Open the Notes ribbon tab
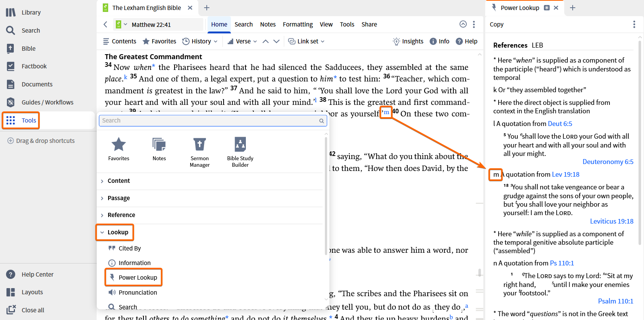644x320 pixels. (268, 24)
